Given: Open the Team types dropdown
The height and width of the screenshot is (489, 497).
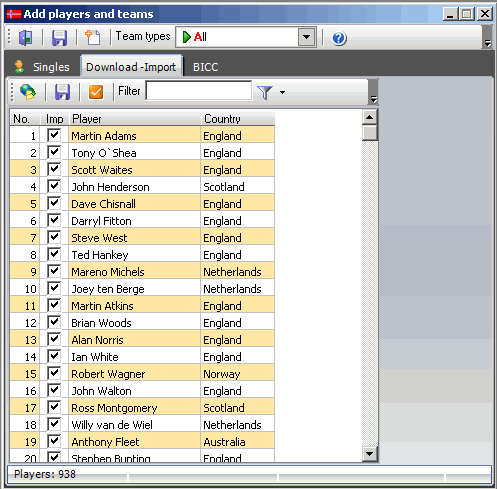Looking at the screenshot, I should point(306,37).
